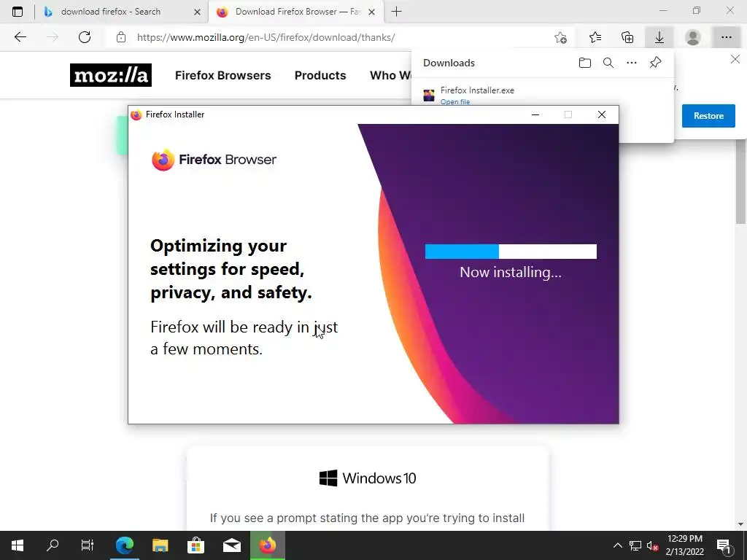Close the Download Firefox Browser tab
The image size is (747, 560).
(x=371, y=12)
